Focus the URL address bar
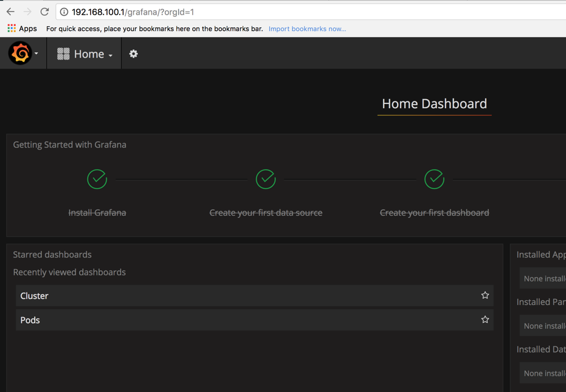Viewport: 566px width, 392px height. click(x=311, y=12)
